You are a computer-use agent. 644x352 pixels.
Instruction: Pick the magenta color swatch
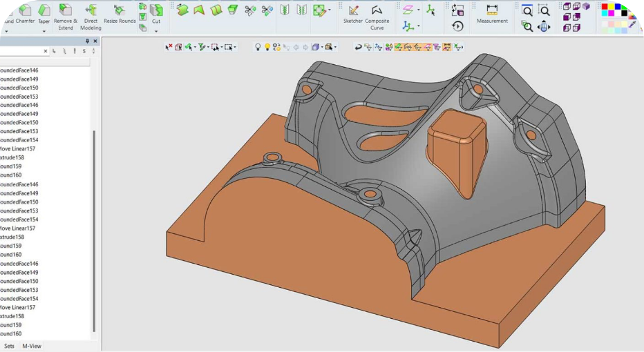[611, 13]
